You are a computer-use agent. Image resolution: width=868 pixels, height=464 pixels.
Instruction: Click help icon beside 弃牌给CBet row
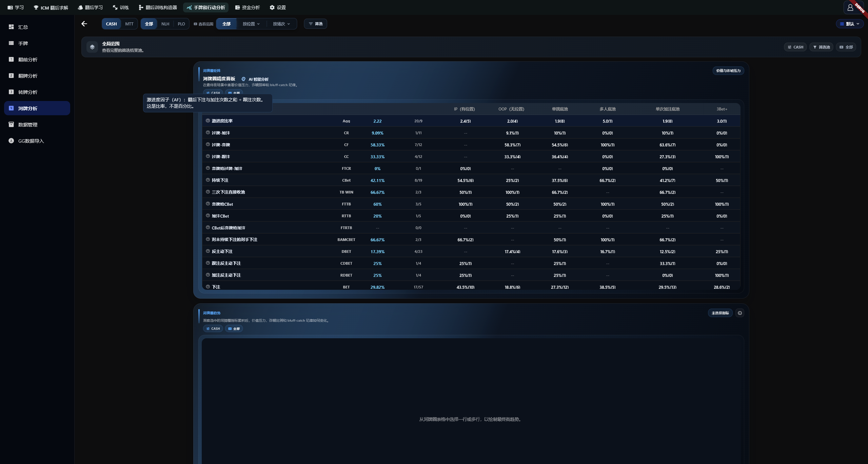tap(208, 204)
